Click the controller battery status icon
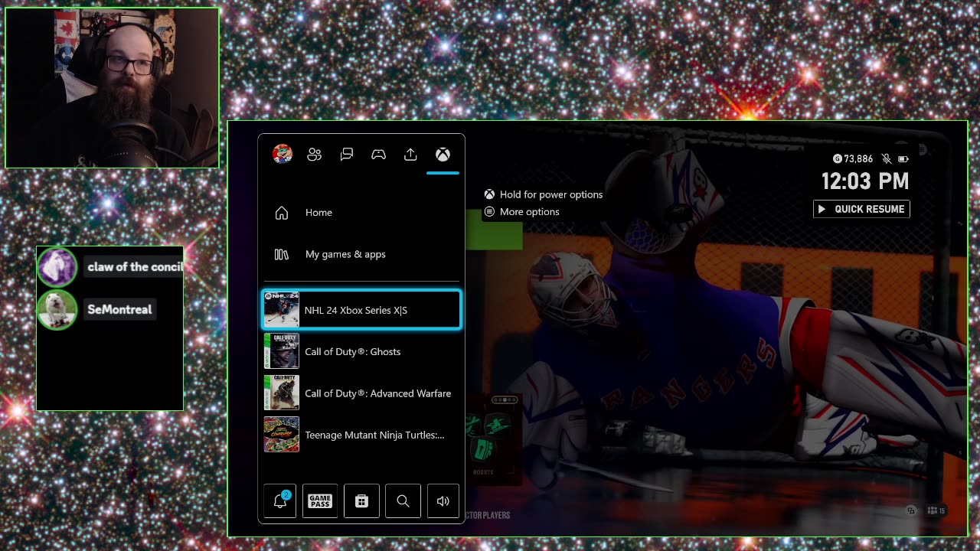This screenshot has height=551, width=980. [x=903, y=159]
